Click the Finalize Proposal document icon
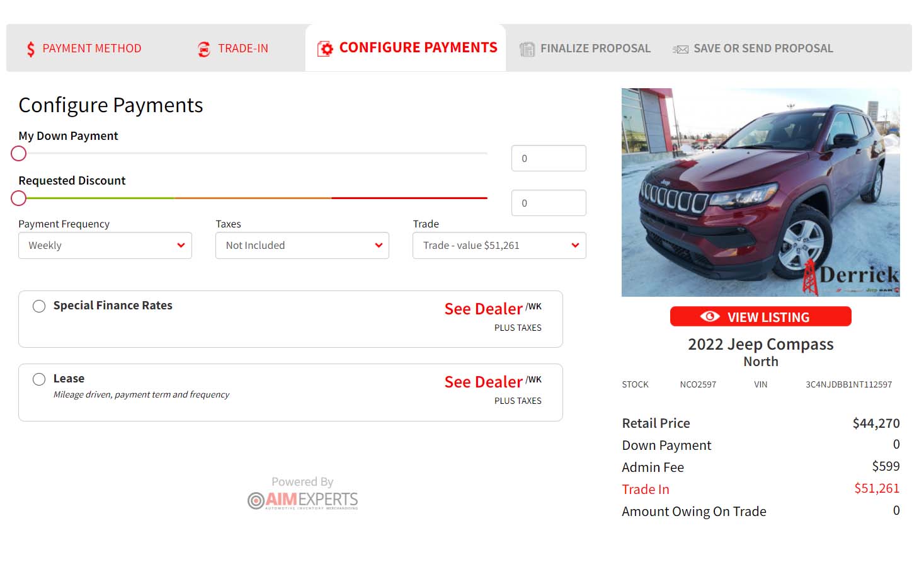Viewport: 924px width, 562px height. (x=527, y=49)
